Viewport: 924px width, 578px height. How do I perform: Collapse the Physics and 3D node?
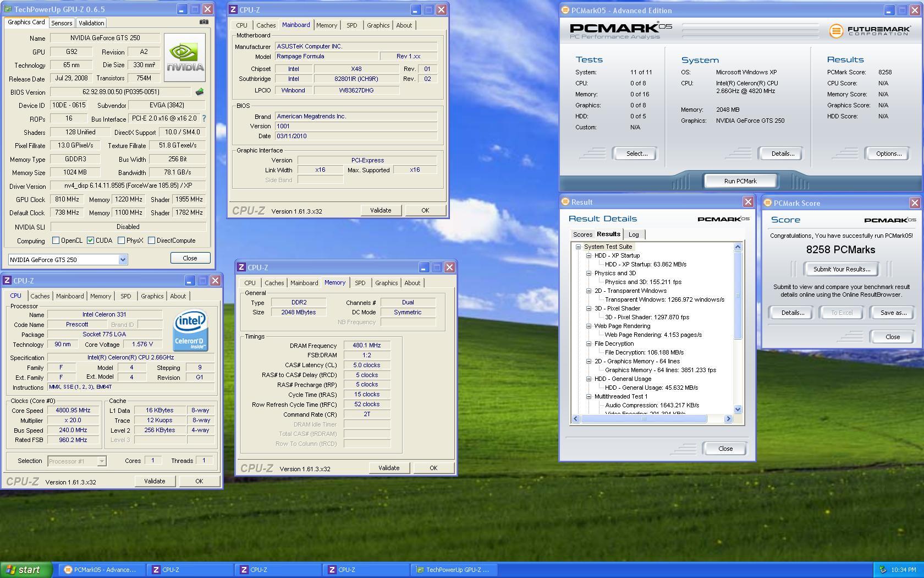pos(588,273)
